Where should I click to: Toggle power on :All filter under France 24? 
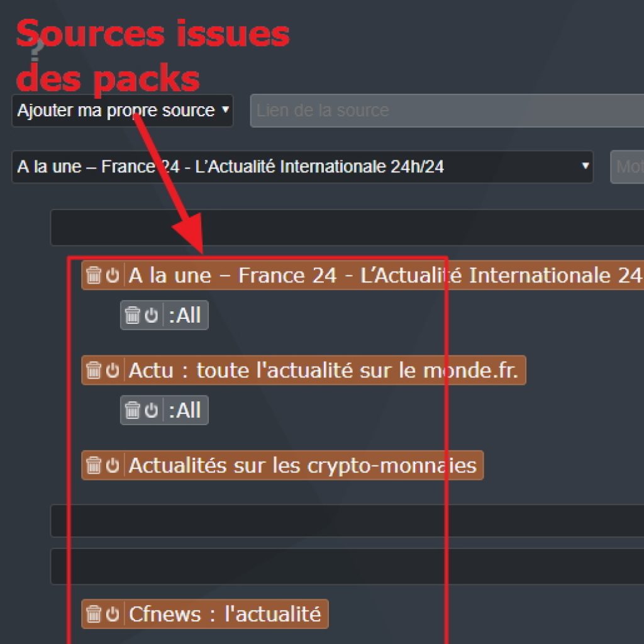click(152, 316)
